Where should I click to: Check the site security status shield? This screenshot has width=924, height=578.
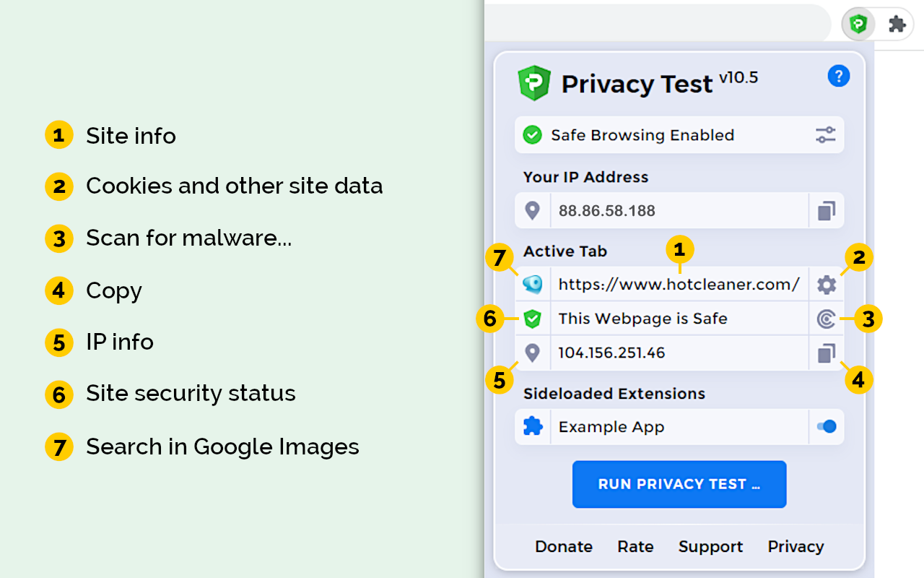pos(532,319)
